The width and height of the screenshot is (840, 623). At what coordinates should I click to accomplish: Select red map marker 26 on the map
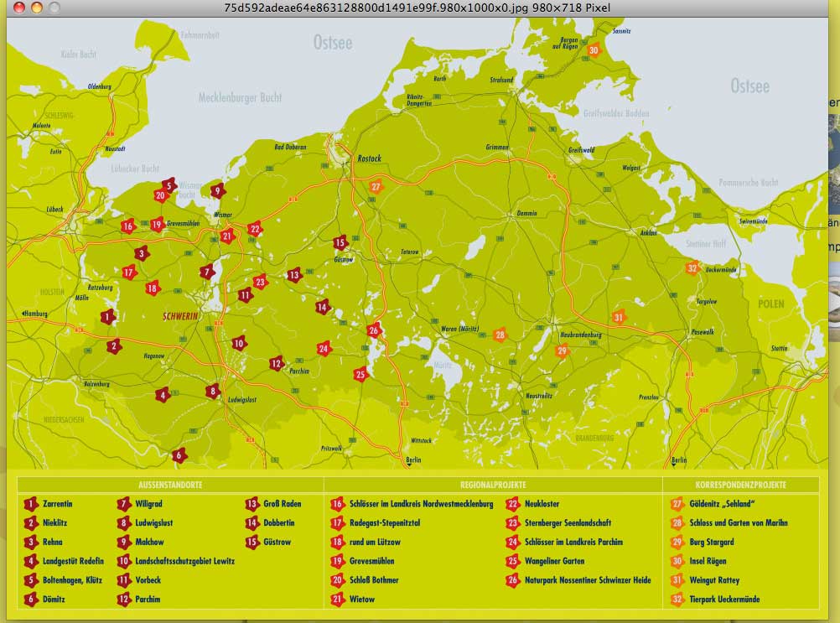point(374,330)
